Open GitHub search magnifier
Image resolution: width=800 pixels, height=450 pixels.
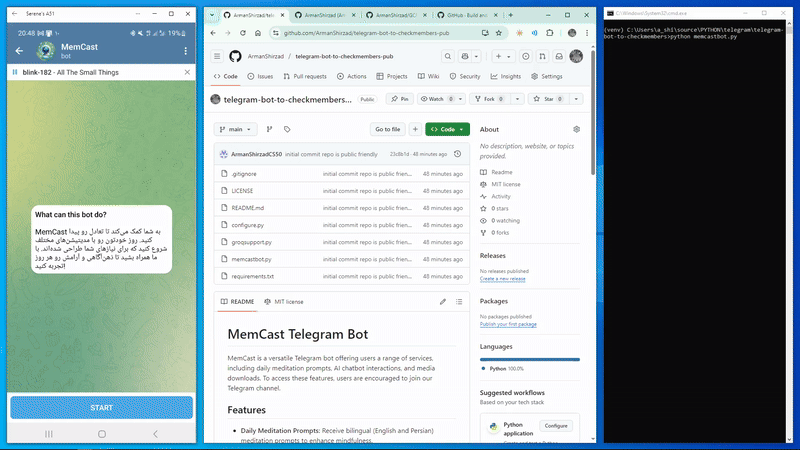[x=447, y=56]
